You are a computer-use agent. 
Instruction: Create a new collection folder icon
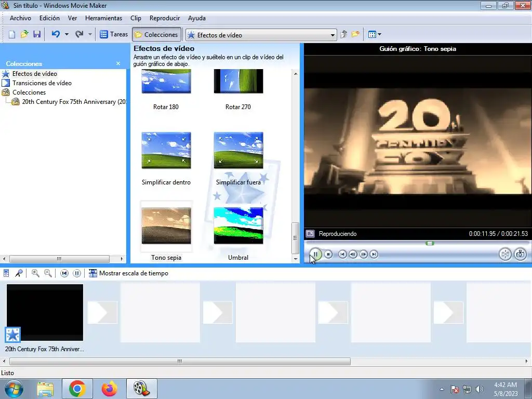pos(355,34)
